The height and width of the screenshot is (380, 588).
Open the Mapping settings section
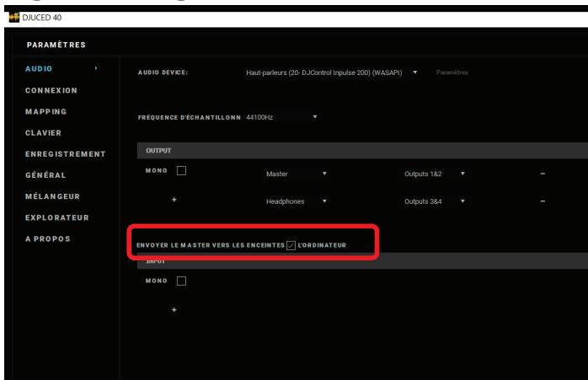[x=46, y=111]
